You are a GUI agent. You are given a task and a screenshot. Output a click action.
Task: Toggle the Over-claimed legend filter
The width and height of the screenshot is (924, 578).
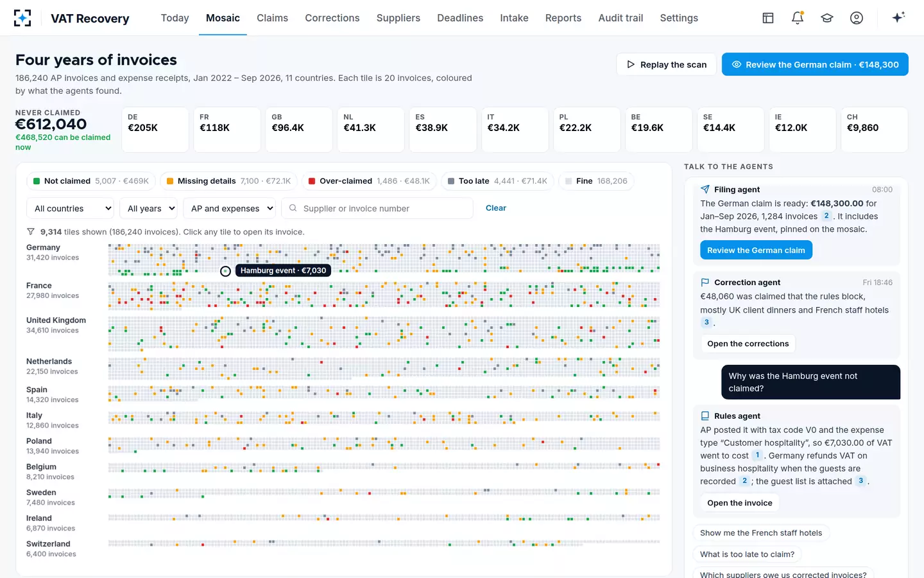(x=370, y=181)
